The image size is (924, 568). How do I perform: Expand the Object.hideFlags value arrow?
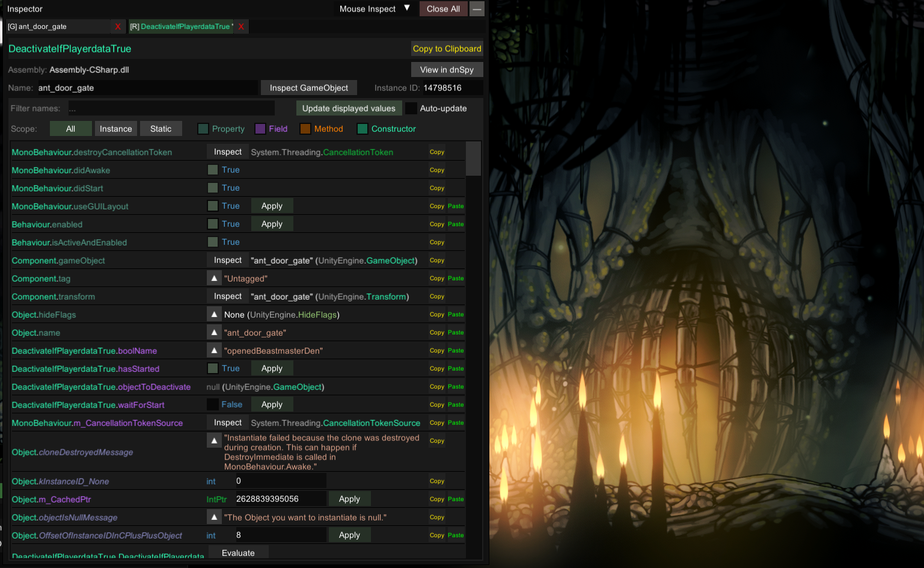pyautogui.click(x=214, y=315)
